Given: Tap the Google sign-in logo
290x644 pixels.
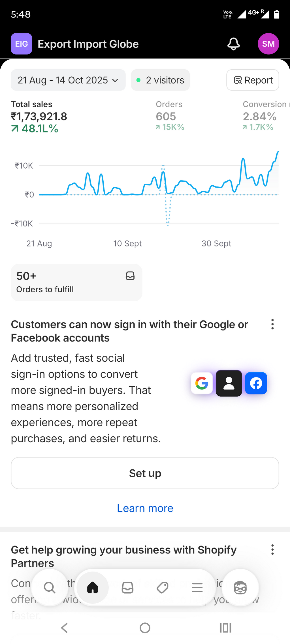Looking at the screenshot, I should 202,383.
